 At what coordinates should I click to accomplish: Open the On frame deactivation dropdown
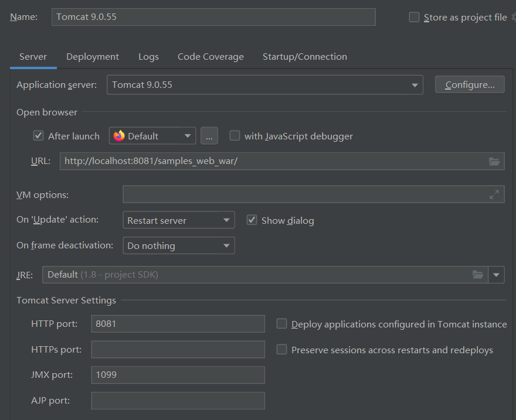[179, 245]
